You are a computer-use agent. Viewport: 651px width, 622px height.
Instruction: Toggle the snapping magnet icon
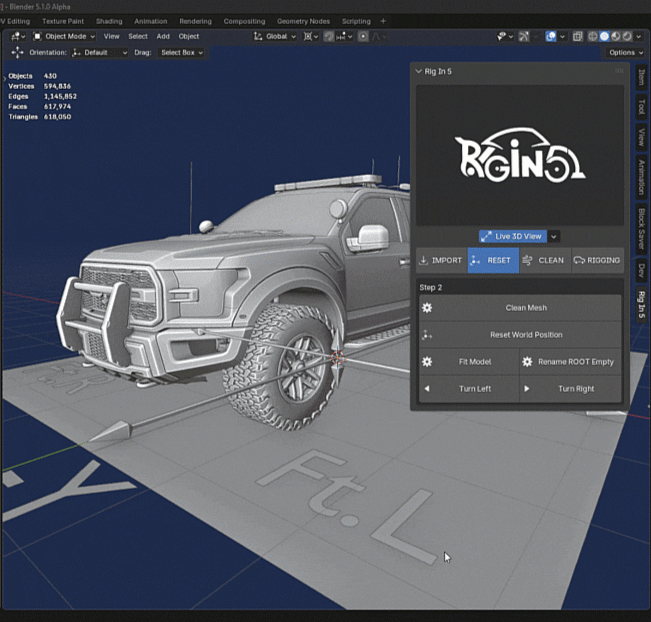point(329,37)
